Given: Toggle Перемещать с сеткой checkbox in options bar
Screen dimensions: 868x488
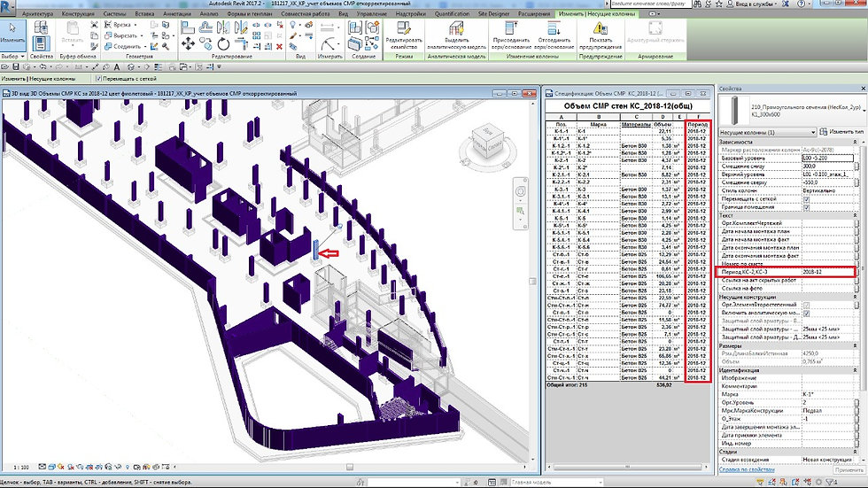Looking at the screenshot, I should click(x=99, y=79).
